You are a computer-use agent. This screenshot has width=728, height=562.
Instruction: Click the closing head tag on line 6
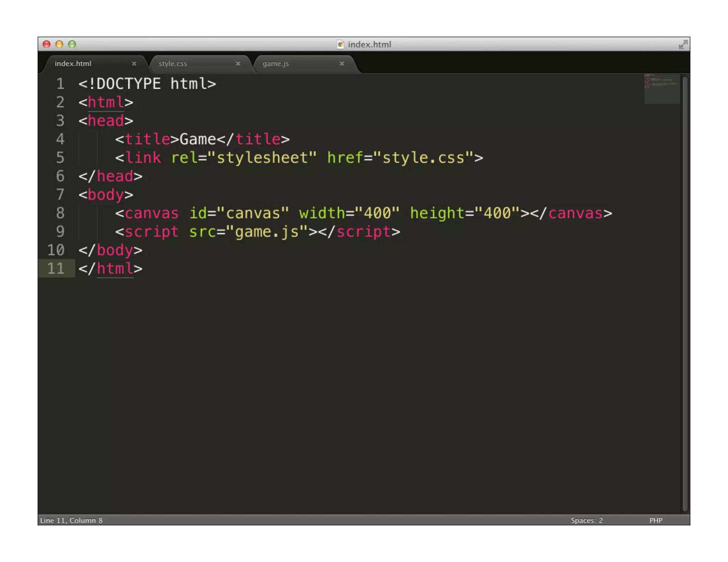coord(110,176)
